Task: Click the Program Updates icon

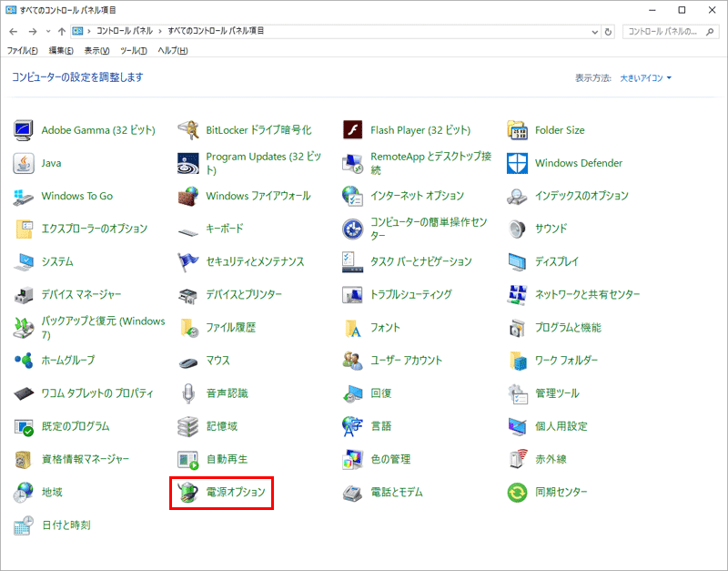Action: (188, 163)
